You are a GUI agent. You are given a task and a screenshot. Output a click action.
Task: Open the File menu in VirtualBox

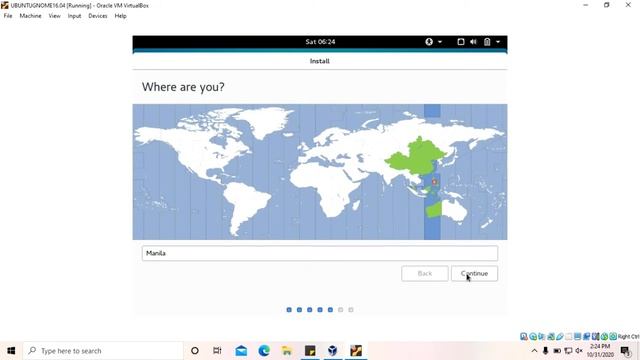coord(8,16)
